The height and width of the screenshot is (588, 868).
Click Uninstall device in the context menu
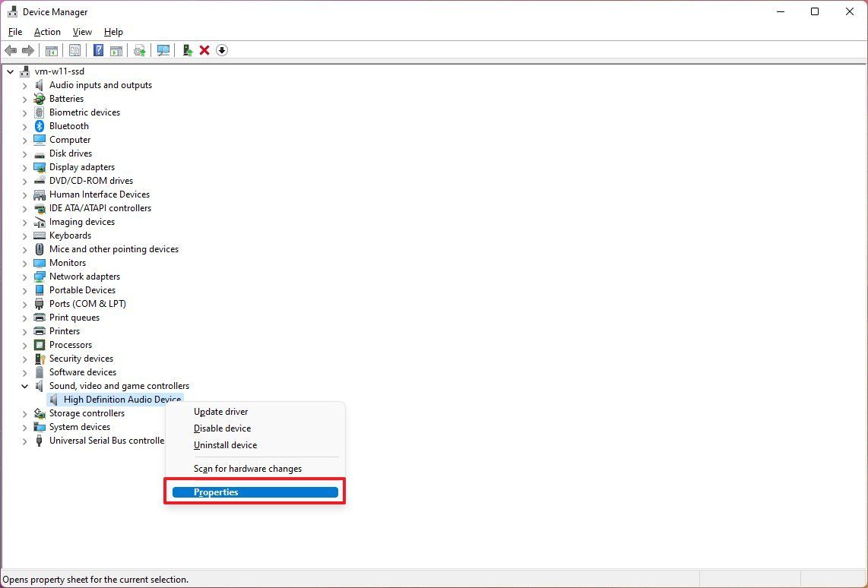point(225,444)
